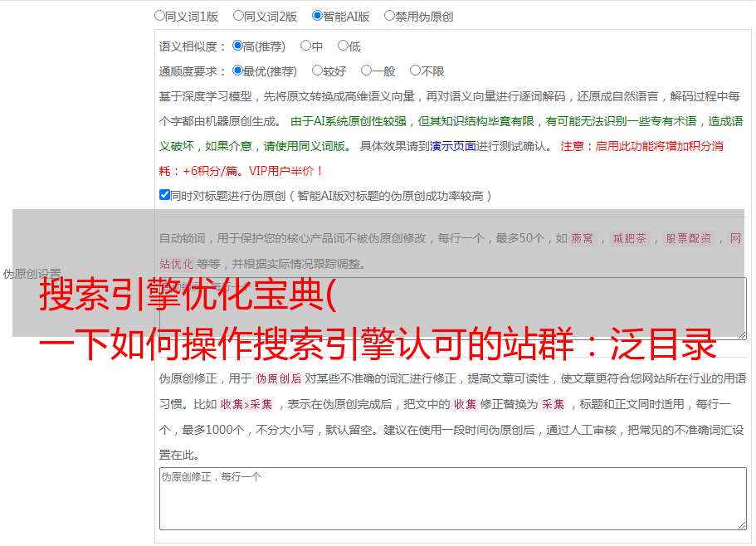The image size is (756, 546).
Task: Open the 演示页面 link
Action: point(453,147)
